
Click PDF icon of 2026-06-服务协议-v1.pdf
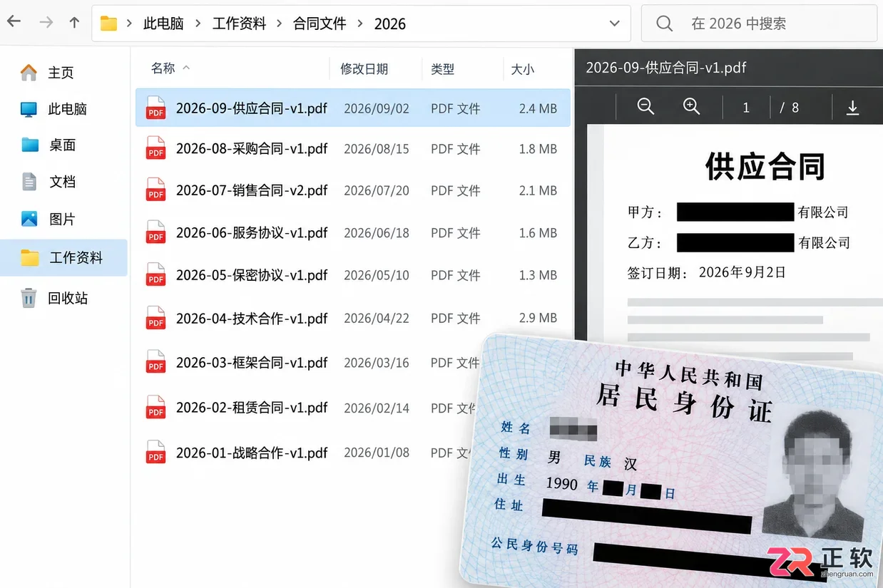click(155, 232)
